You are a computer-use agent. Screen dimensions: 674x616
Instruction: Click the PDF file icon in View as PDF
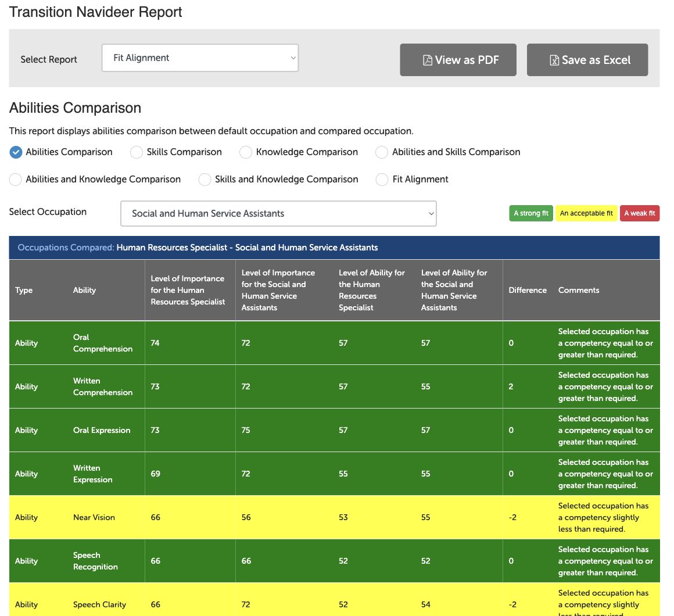(427, 60)
